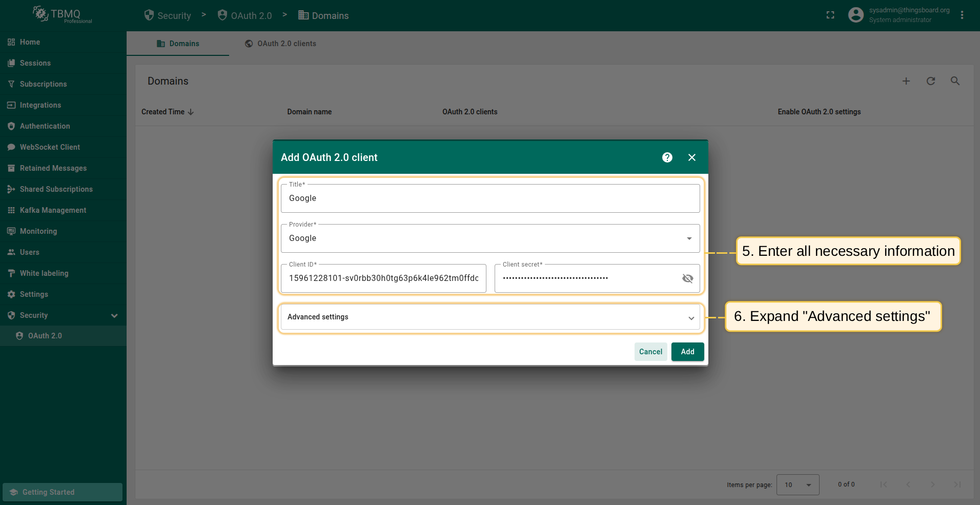980x505 pixels.
Task: Open the items per page dropdown
Action: pos(798,484)
